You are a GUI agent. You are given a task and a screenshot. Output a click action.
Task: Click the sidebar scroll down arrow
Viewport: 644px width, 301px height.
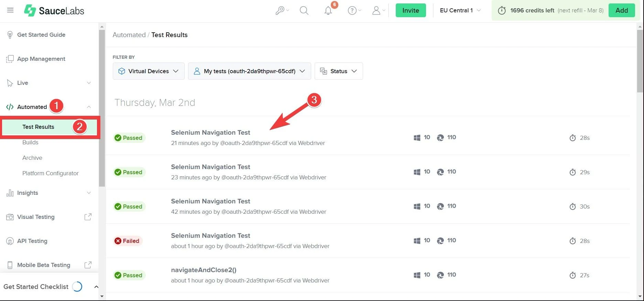pyautogui.click(x=102, y=296)
